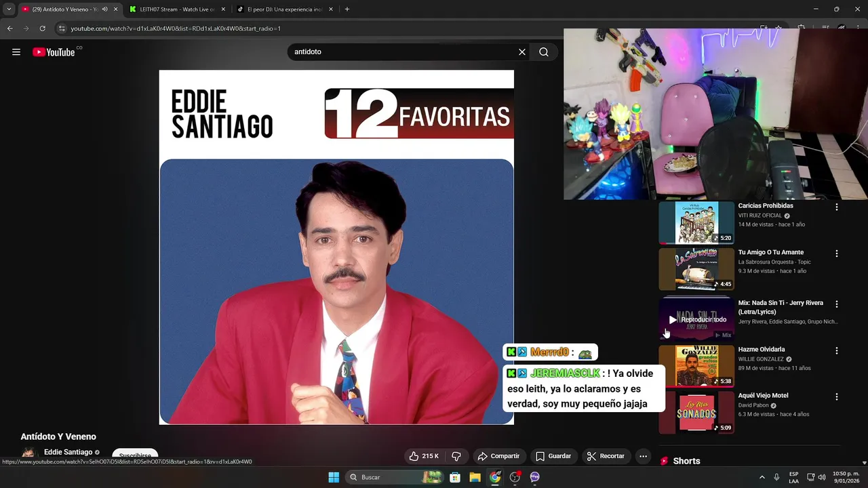Play the Mix: Nada Sin Ti thumbnail
This screenshot has height=488, width=868.
[696, 317]
